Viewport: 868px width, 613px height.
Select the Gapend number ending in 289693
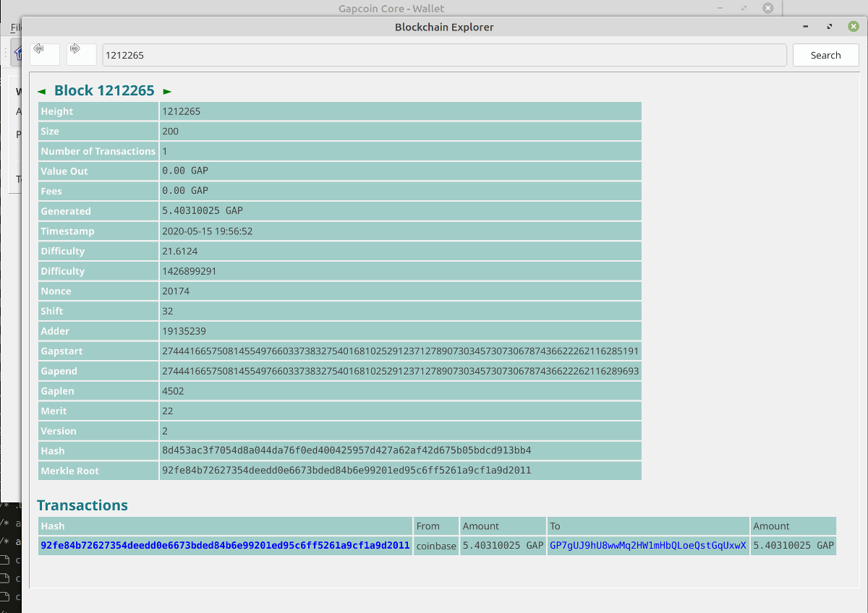point(401,372)
